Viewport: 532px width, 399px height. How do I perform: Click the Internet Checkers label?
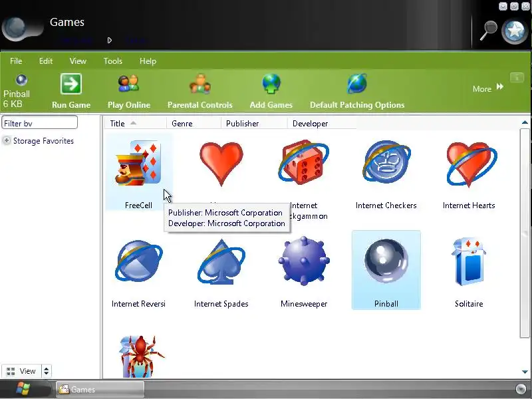[x=386, y=205]
